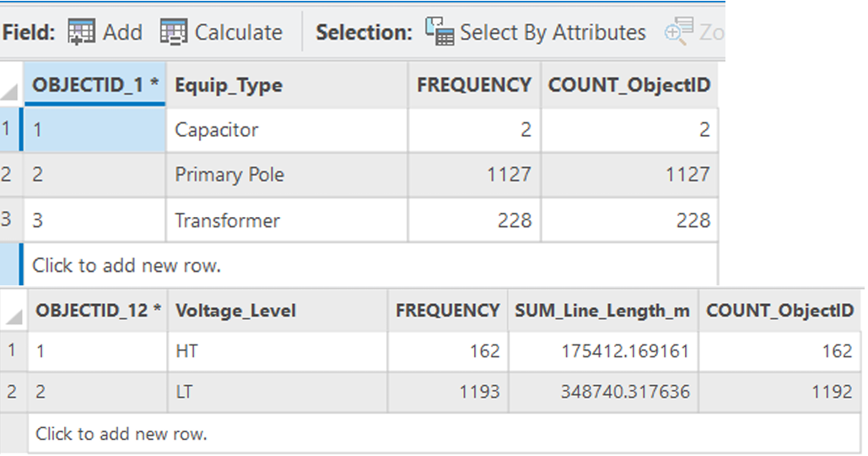This screenshot has height=456, width=868.
Task: Click 'Click to add new row' in lower table
Action: [444, 433]
